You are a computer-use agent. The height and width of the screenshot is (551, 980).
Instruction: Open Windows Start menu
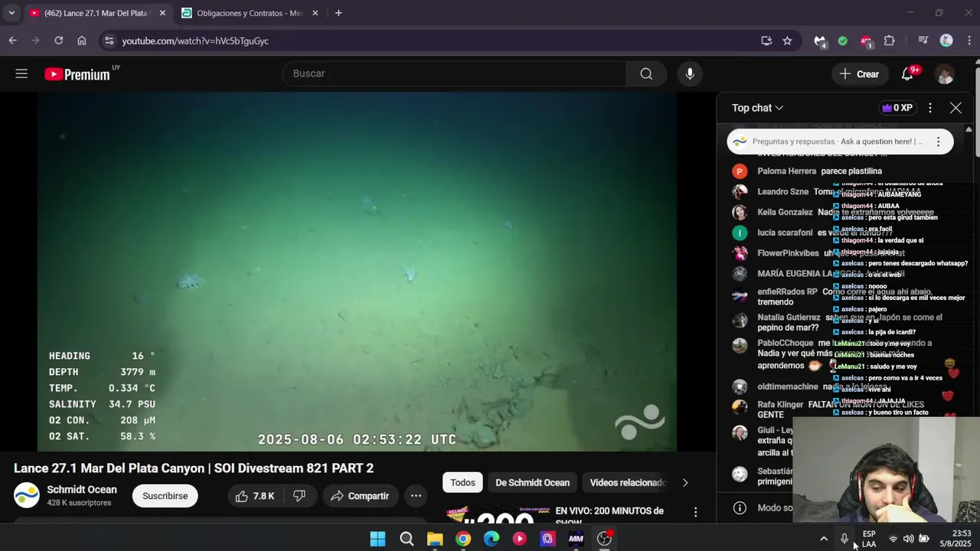(378, 539)
